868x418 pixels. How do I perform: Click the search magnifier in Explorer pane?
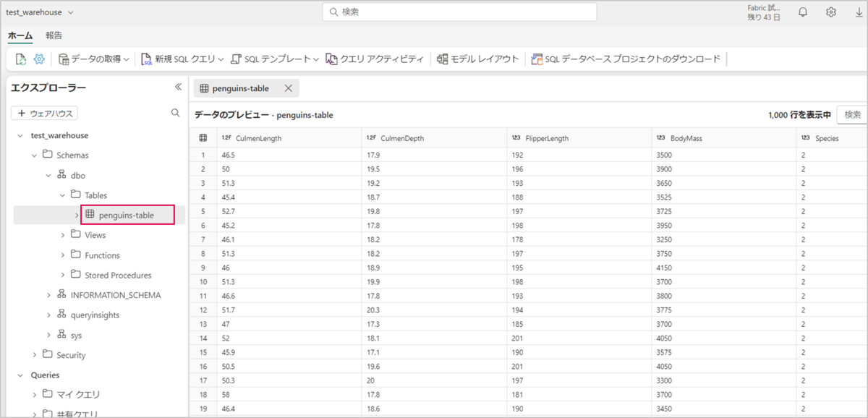[175, 114]
